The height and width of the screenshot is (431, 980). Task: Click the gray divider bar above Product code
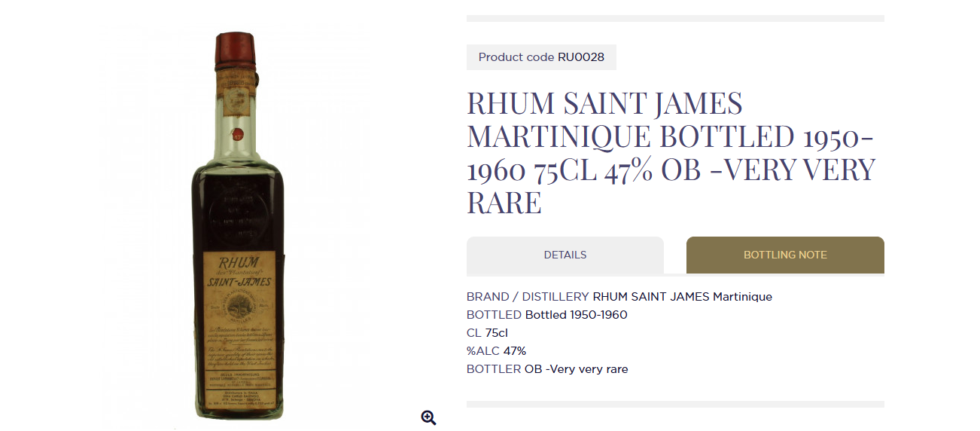(x=675, y=18)
